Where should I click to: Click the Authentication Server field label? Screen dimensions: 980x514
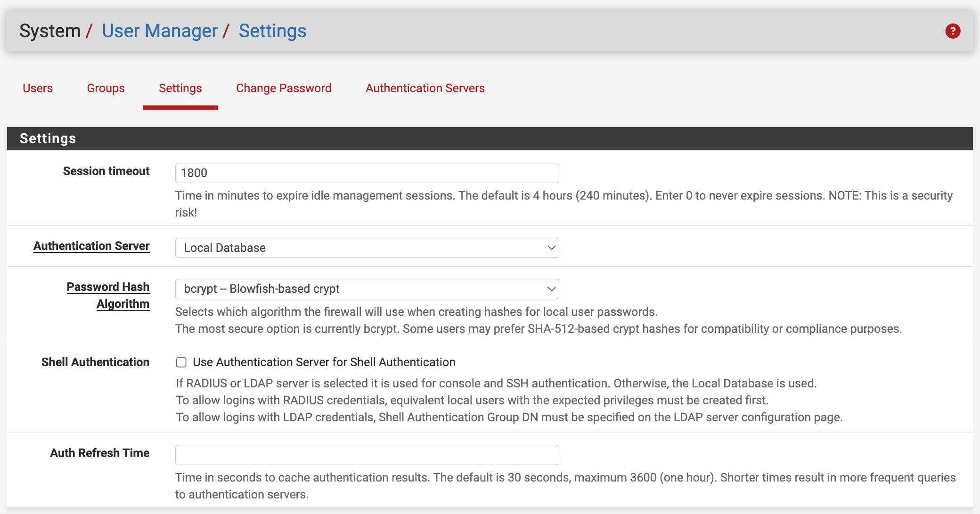91,246
